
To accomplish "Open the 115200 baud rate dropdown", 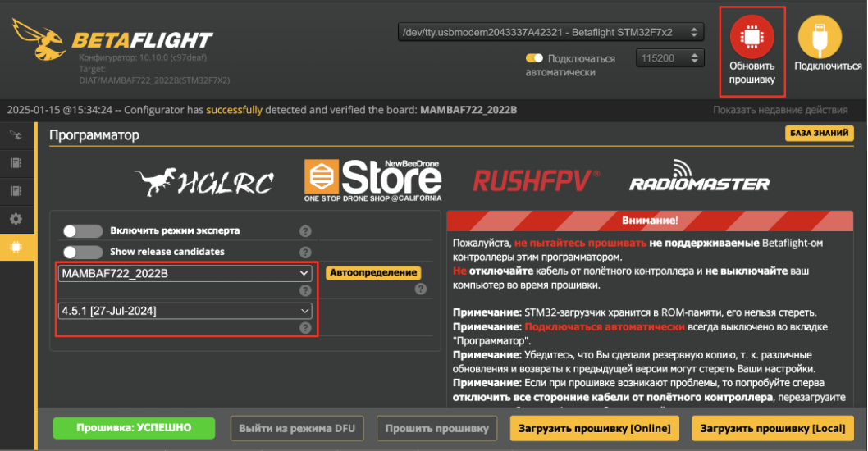I will (670, 58).
